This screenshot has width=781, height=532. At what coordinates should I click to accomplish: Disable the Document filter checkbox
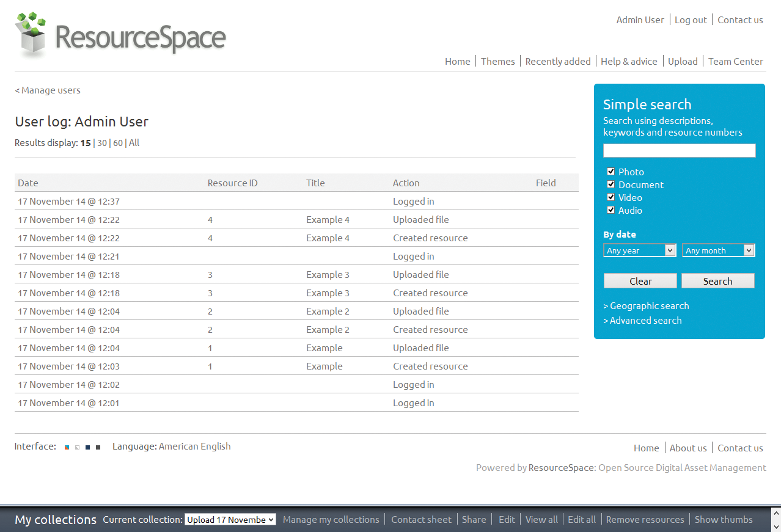[x=610, y=184]
